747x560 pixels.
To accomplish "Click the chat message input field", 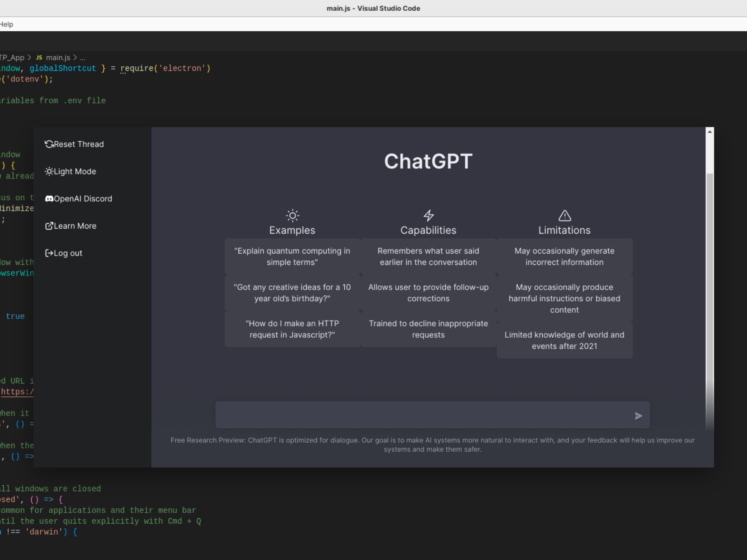I will tap(423, 415).
